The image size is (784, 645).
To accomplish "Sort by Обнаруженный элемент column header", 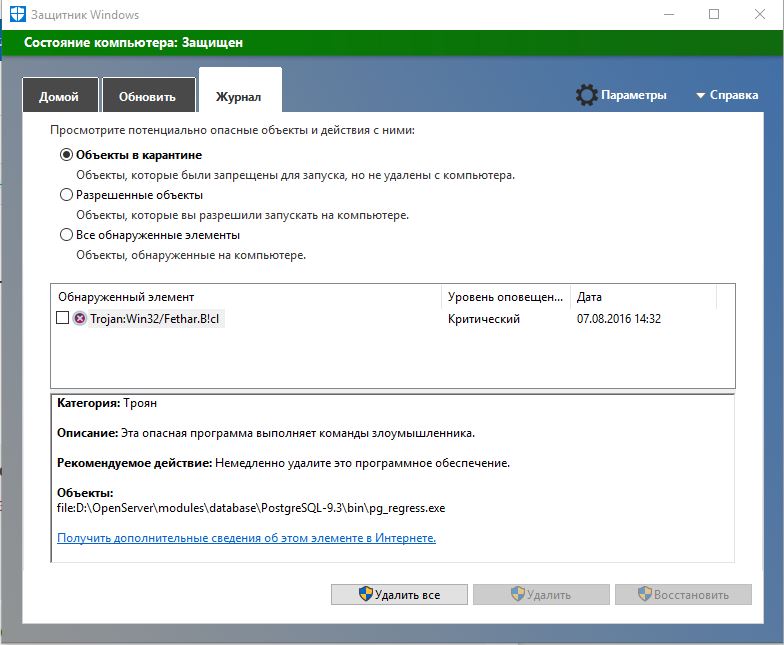I will (x=245, y=297).
